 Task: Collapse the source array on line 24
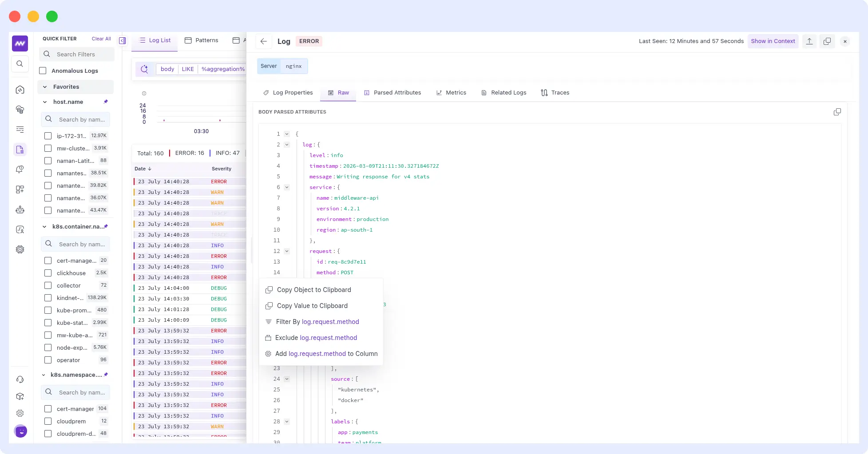click(x=287, y=379)
